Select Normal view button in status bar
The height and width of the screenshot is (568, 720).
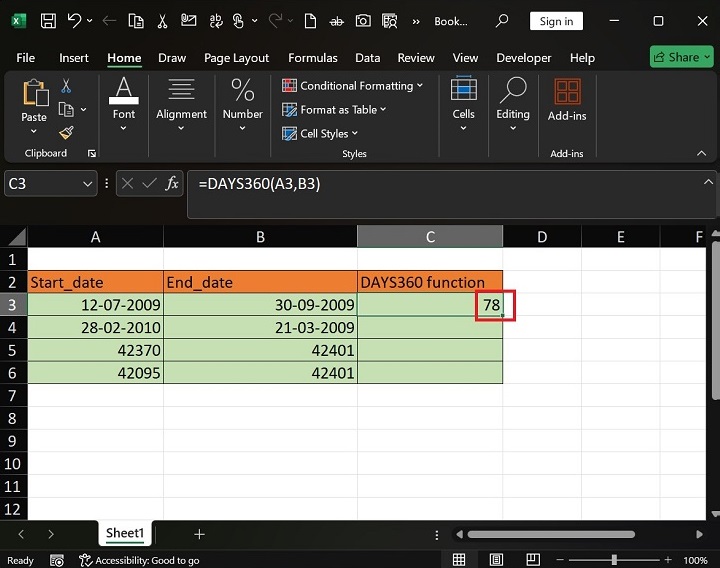pos(459,560)
